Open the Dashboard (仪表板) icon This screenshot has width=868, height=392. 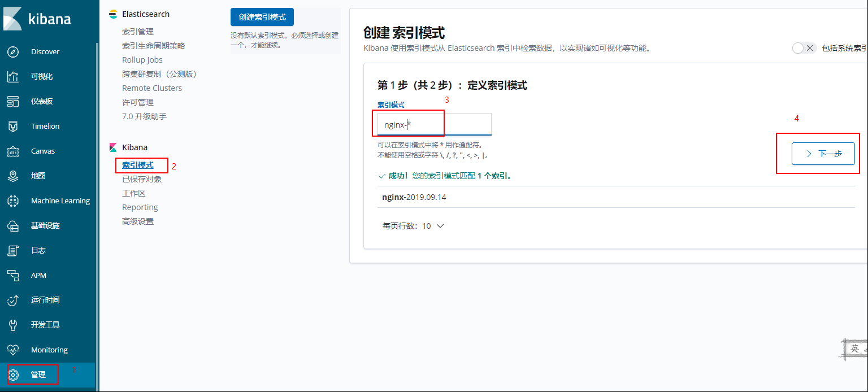click(x=13, y=101)
